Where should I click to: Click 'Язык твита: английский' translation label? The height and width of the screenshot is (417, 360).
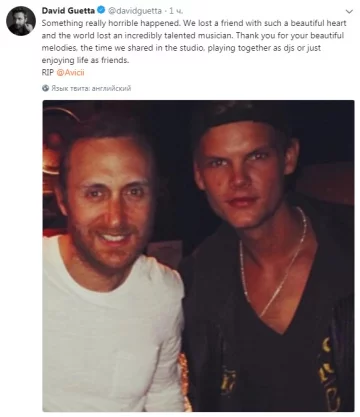click(91, 88)
